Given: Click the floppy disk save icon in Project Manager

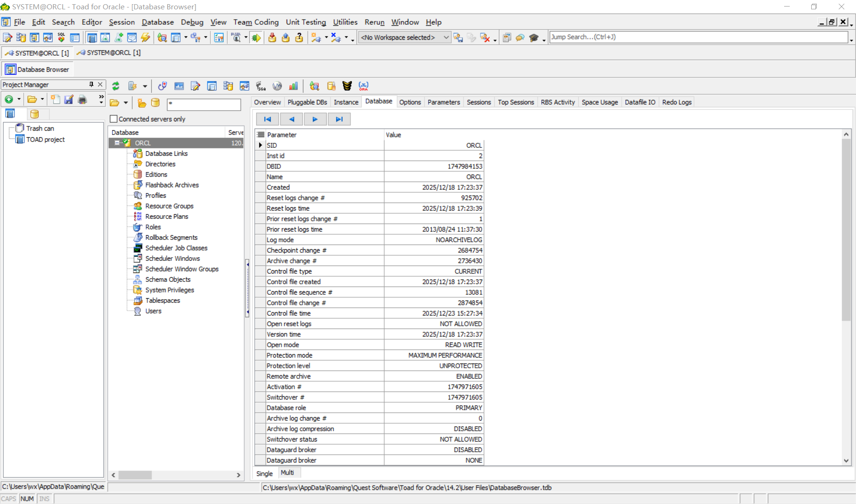Looking at the screenshot, I should pyautogui.click(x=69, y=99).
